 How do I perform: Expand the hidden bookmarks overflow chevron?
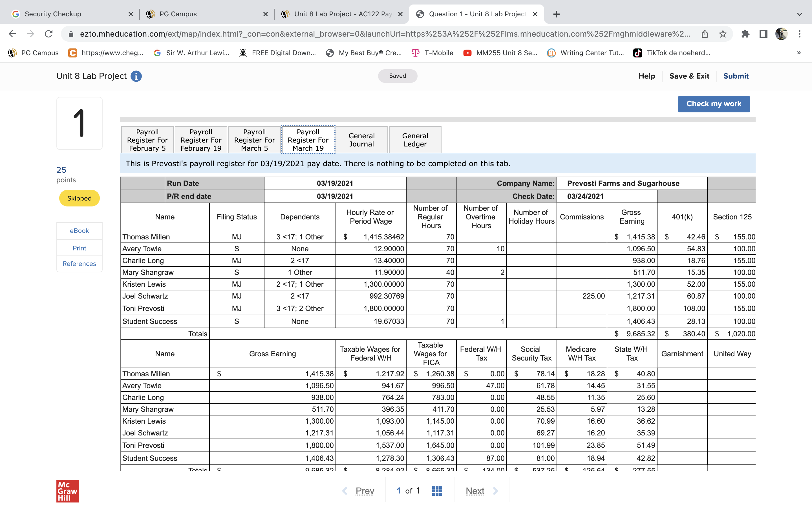tap(798, 53)
